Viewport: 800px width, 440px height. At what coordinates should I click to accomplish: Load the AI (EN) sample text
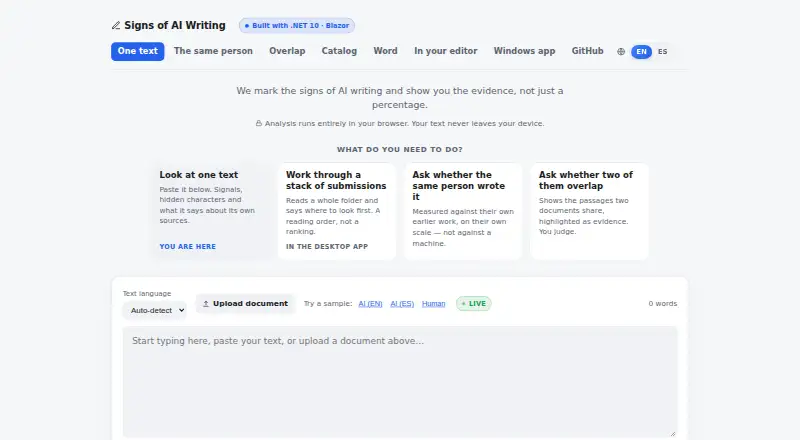point(370,304)
